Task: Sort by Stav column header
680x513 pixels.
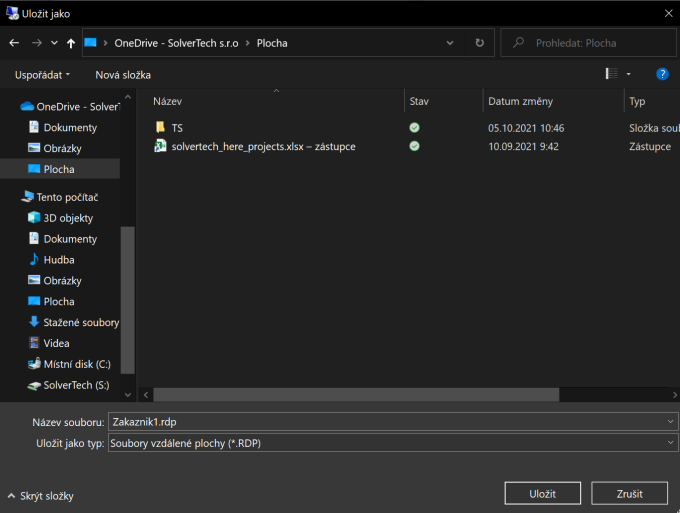Action: pyautogui.click(x=419, y=101)
